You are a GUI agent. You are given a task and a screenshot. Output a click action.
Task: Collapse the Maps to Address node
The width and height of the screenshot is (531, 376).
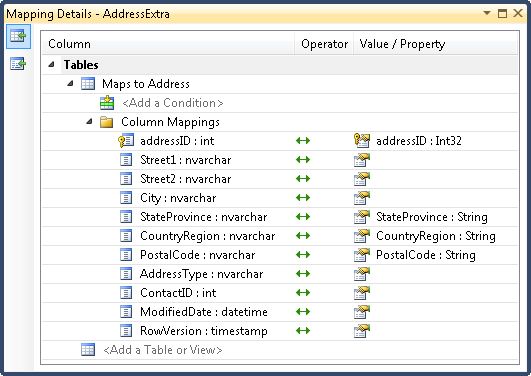click(x=70, y=83)
